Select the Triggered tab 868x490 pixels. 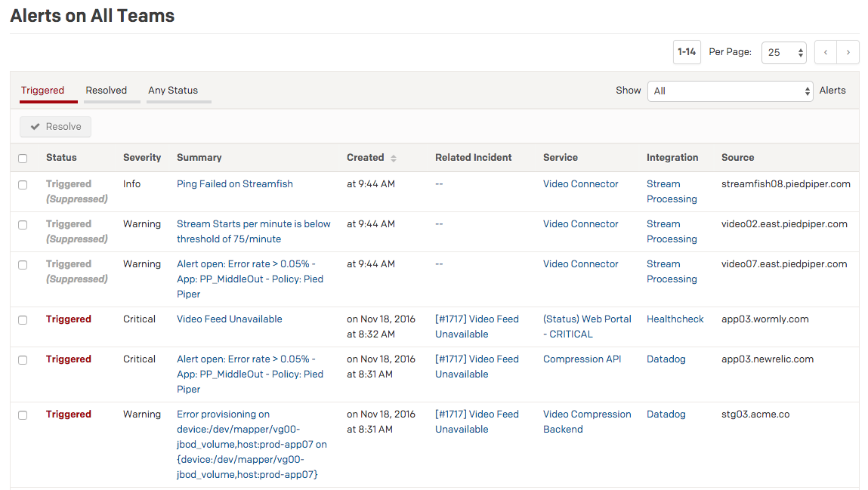[x=42, y=91]
